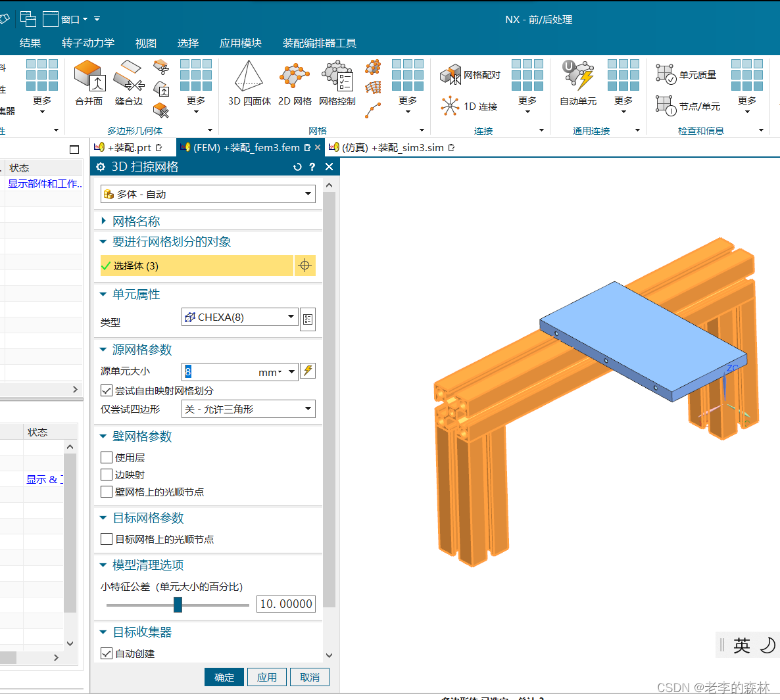Click the moon icon in the IME bar
The width and height of the screenshot is (780, 700).
coord(767,645)
